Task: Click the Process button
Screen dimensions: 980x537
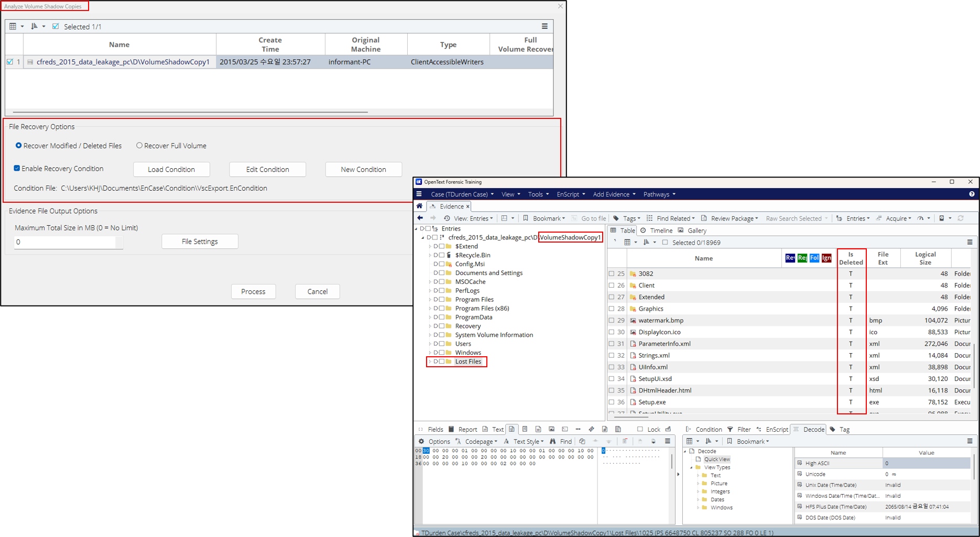Action: (x=253, y=291)
